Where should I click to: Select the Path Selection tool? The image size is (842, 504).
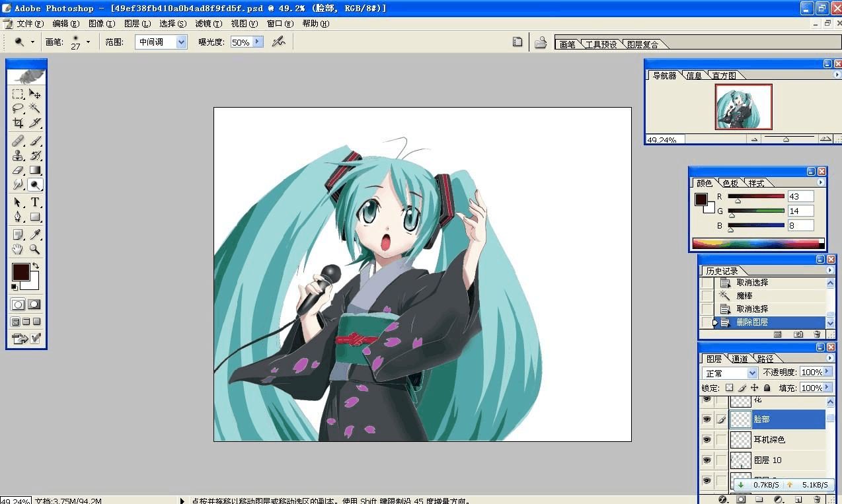(19, 202)
